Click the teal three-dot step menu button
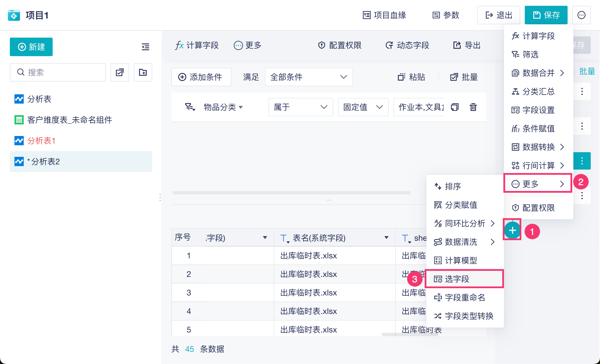 click(582, 161)
